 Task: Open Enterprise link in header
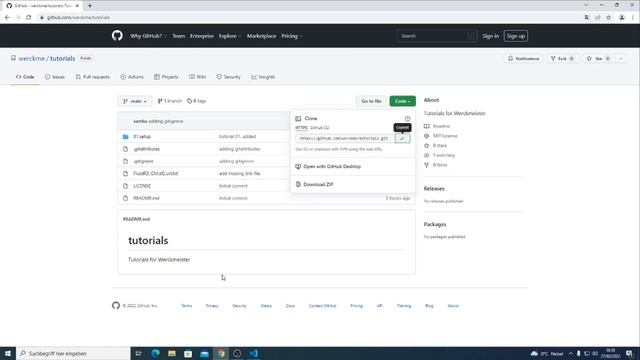tap(202, 36)
